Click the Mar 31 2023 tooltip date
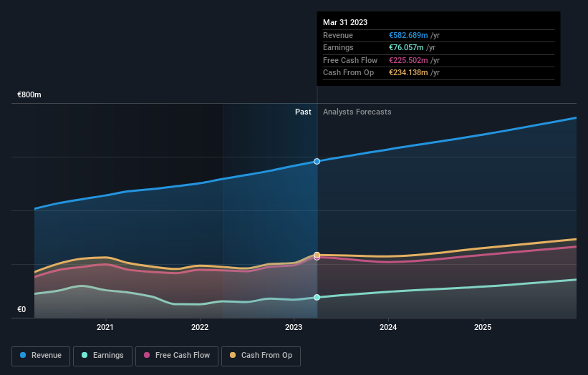This screenshot has height=375, width=588. point(345,22)
